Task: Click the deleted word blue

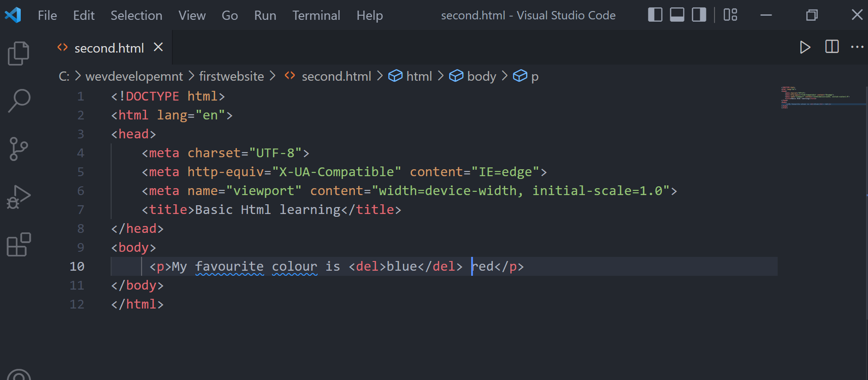Action: click(402, 267)
